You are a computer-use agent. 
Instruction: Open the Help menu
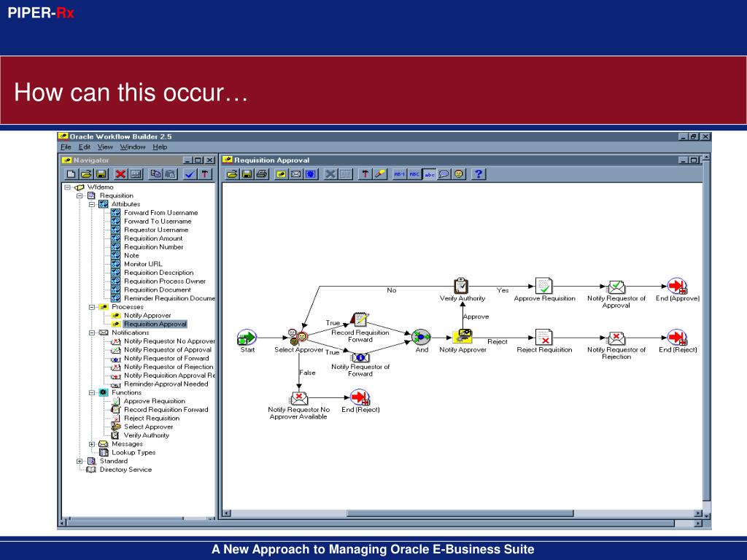160,147
